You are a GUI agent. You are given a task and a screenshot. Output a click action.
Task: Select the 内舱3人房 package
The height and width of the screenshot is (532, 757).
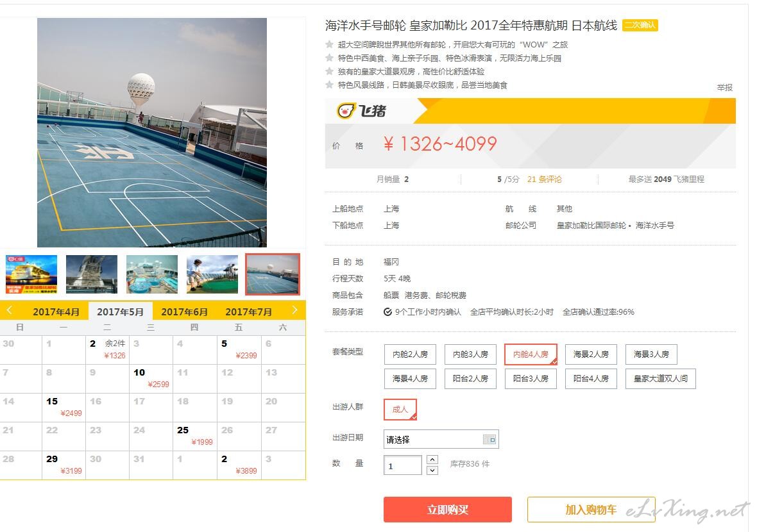(x=470, y=354)
